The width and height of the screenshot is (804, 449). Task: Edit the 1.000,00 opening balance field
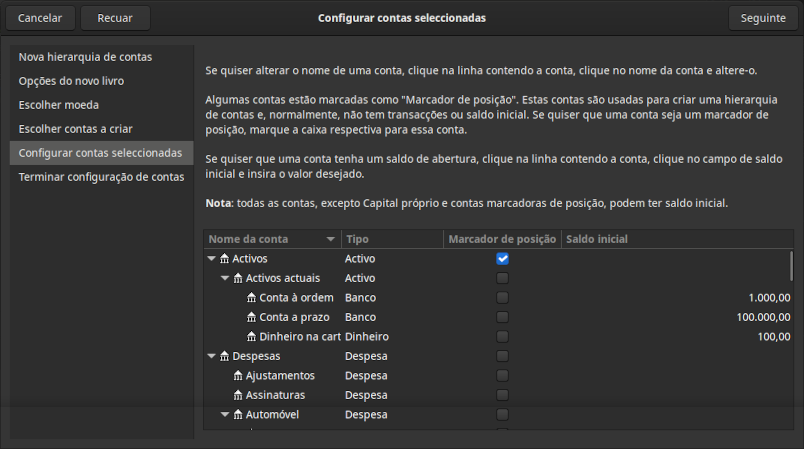click(x=769, y=298)
